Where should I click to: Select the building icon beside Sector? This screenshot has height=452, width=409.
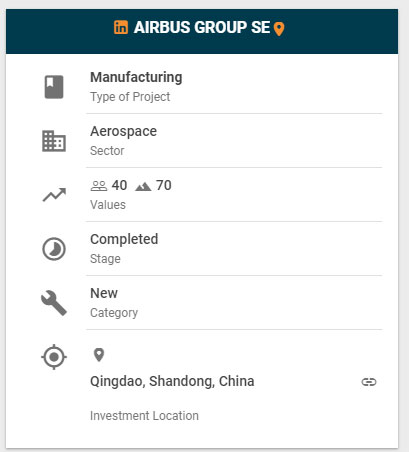pyautogui.click(x=54, y=141)
